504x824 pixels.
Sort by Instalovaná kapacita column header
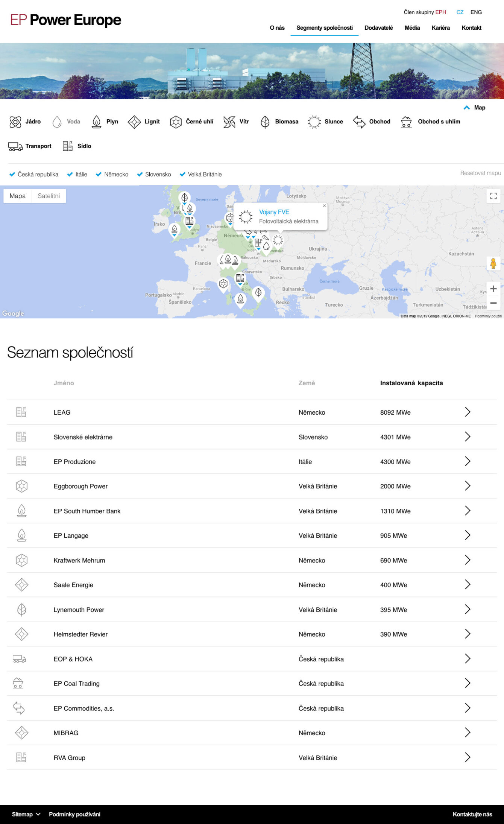(x=411, y=383)
